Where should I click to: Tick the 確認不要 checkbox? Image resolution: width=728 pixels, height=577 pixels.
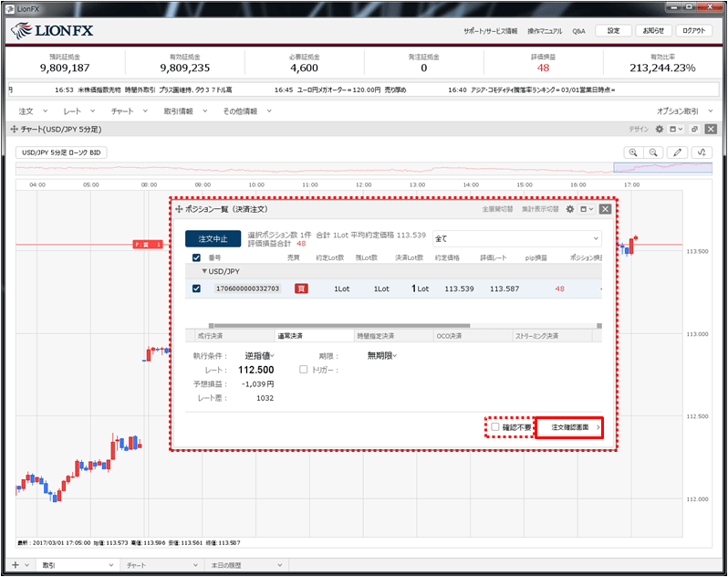point(495,427)
